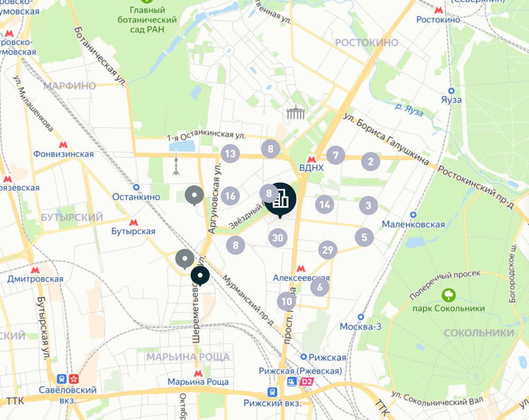Open the cluster marker numbered 2
Screen dimensions: 529x420
coord(371,161)
